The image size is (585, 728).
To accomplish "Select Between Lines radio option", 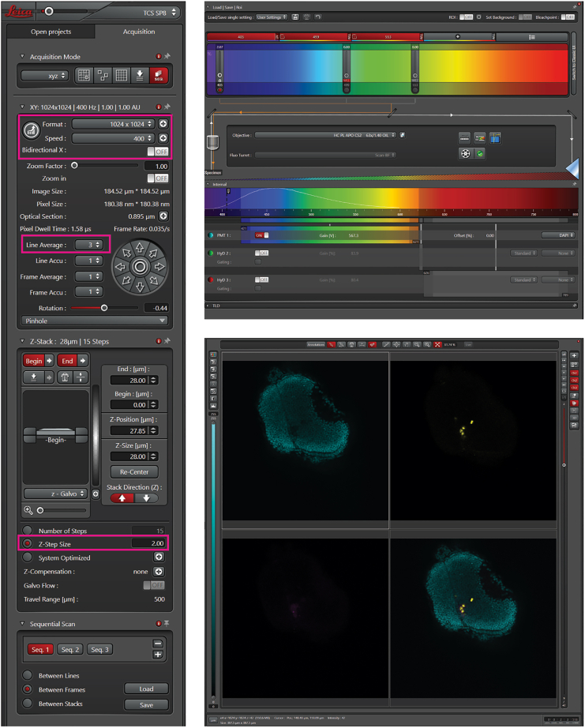I will pos(28,676).
